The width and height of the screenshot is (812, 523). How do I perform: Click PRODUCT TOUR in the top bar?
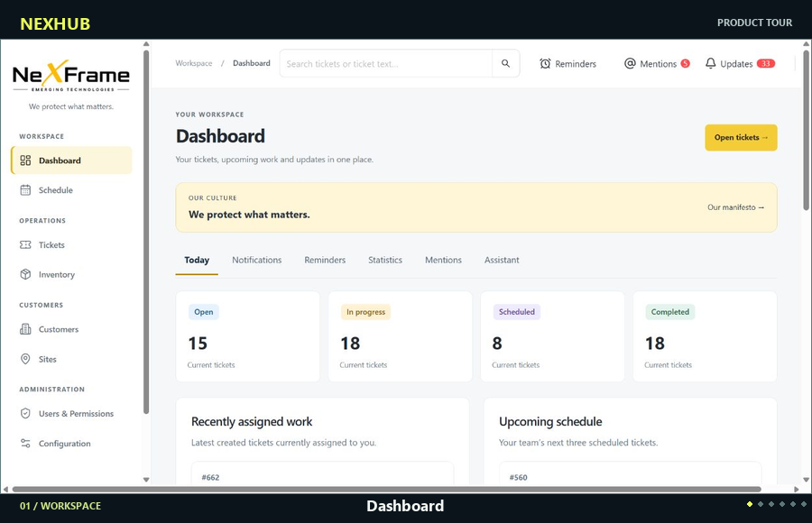(x=754, y=23)
